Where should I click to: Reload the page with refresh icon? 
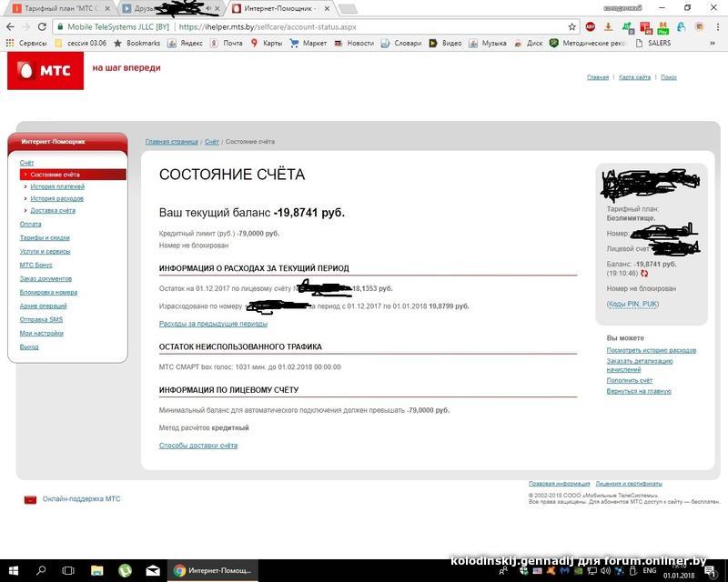pyautogui.click(x=42, y=27)
